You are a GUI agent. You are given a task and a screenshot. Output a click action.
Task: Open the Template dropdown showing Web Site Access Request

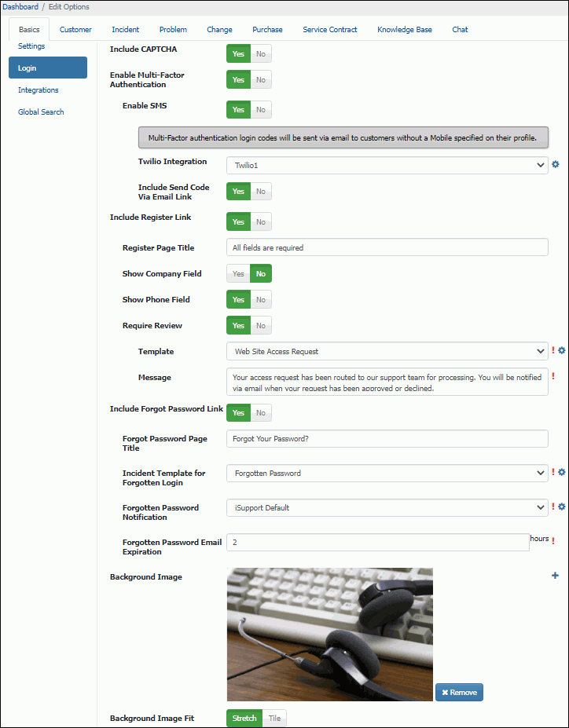tap(387, 352)
